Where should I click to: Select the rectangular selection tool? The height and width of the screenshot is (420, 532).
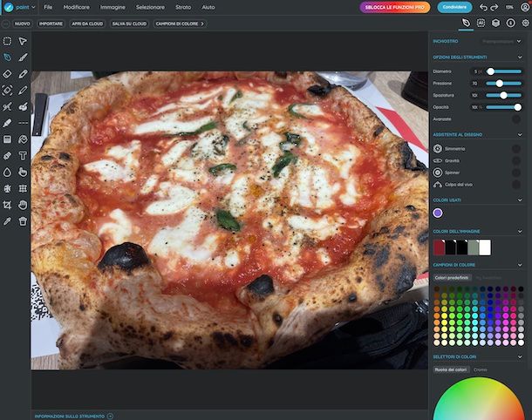tap(7, 41)
